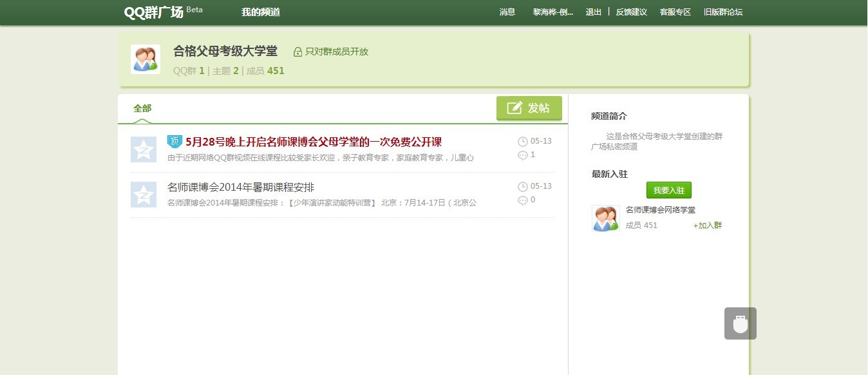This screenshot has height=375, width=868.
Task: Click the floating gray widget icon
Action: [740, 323]
